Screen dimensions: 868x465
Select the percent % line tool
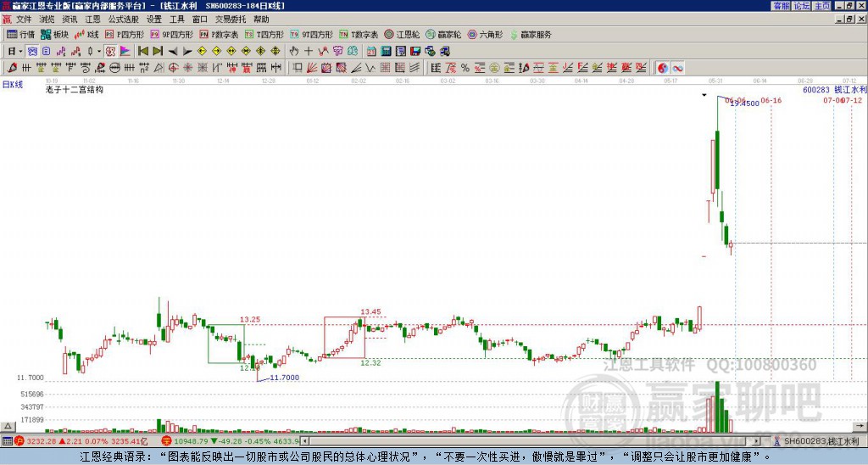(465, 68)
